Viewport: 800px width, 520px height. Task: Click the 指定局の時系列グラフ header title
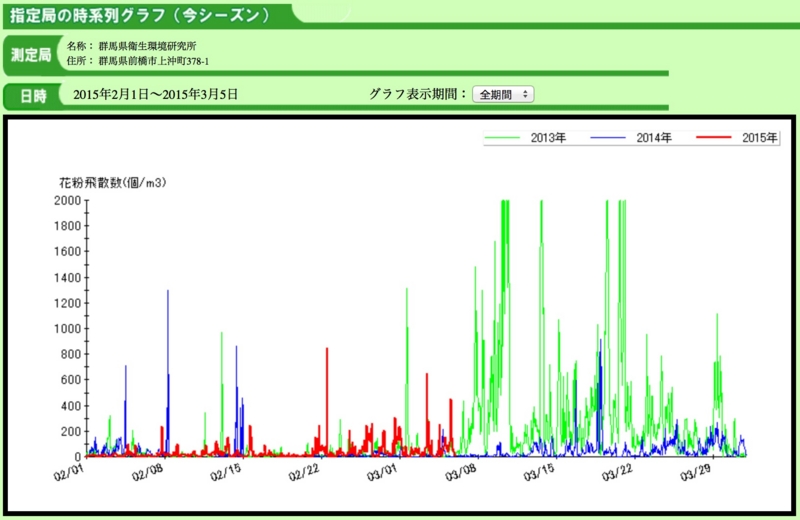pos(140,15)
